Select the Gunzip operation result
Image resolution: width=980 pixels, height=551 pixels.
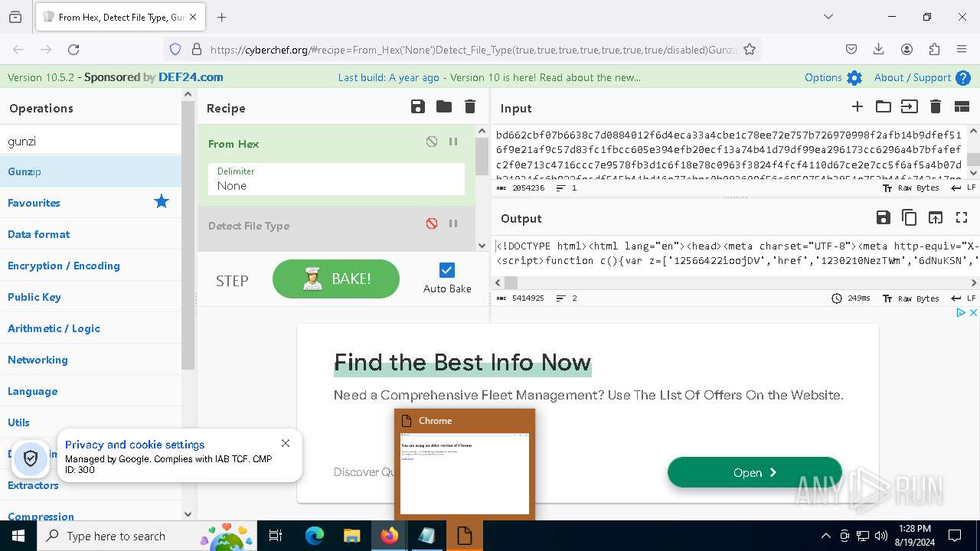click(x=90, y=171)
